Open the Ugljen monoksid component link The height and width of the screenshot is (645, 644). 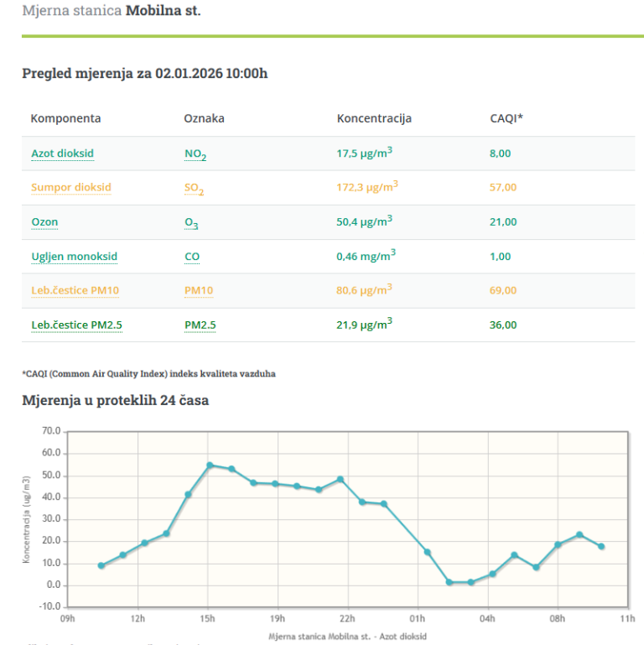pyautogui.click(x=74, y=257)
